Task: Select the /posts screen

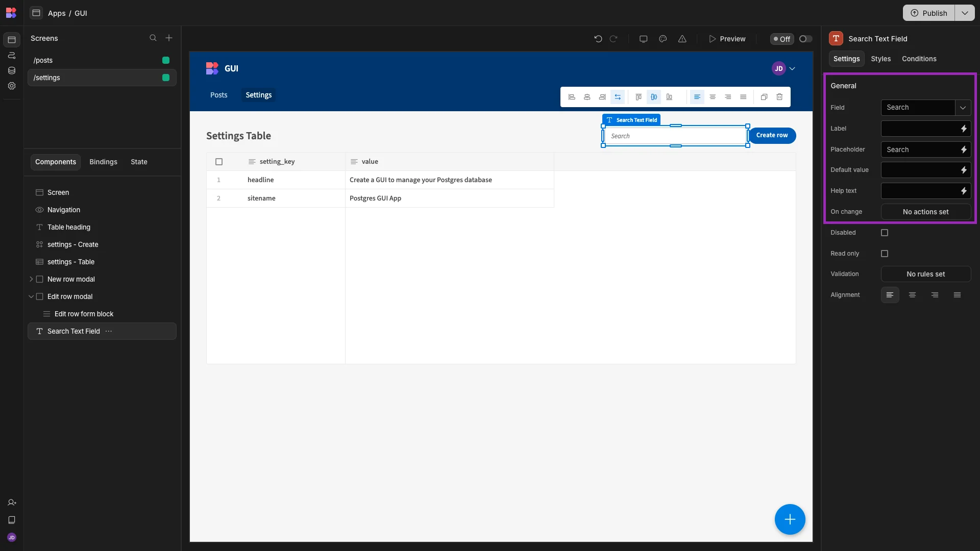Action: coord(102,60)
